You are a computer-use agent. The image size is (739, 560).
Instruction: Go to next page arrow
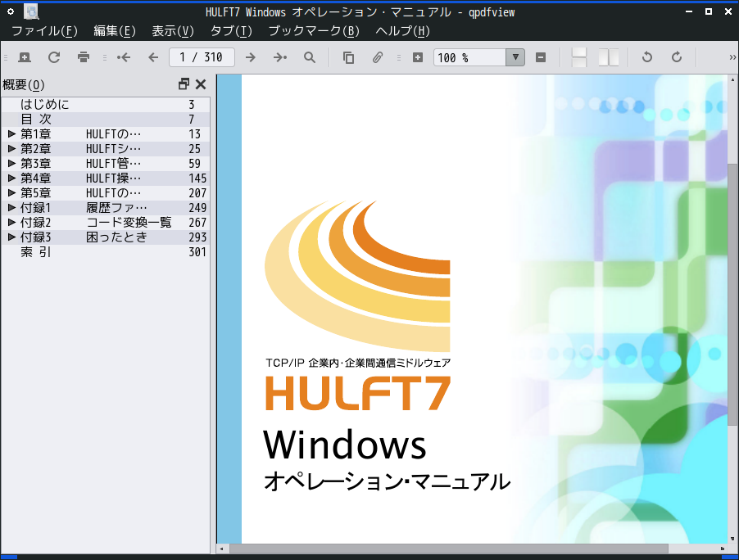(x=251, y=57)
